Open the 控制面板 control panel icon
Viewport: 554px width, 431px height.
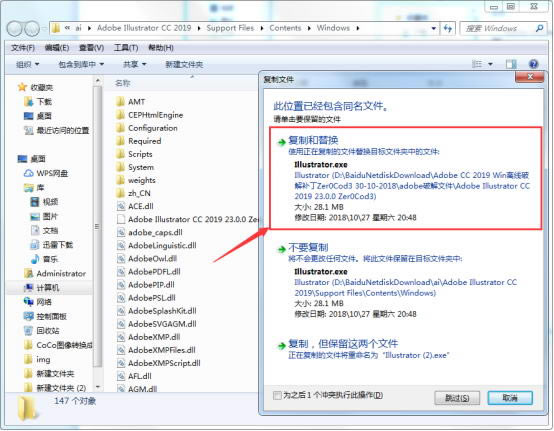tap(28, 316)
